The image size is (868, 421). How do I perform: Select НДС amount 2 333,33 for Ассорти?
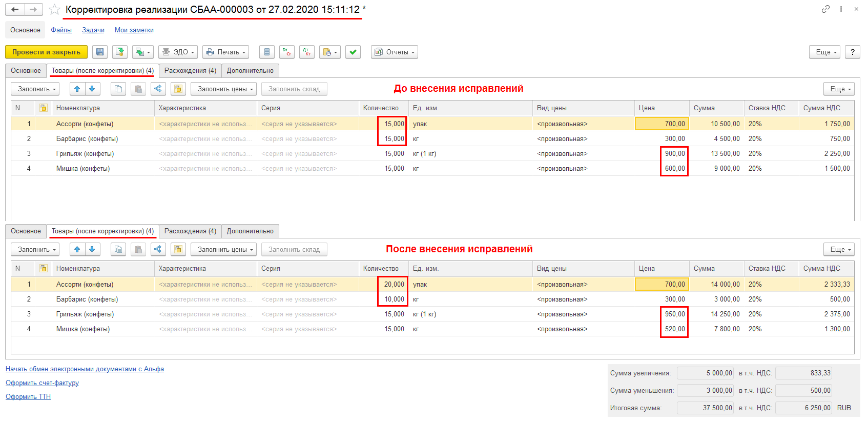[x=826, y=284]
